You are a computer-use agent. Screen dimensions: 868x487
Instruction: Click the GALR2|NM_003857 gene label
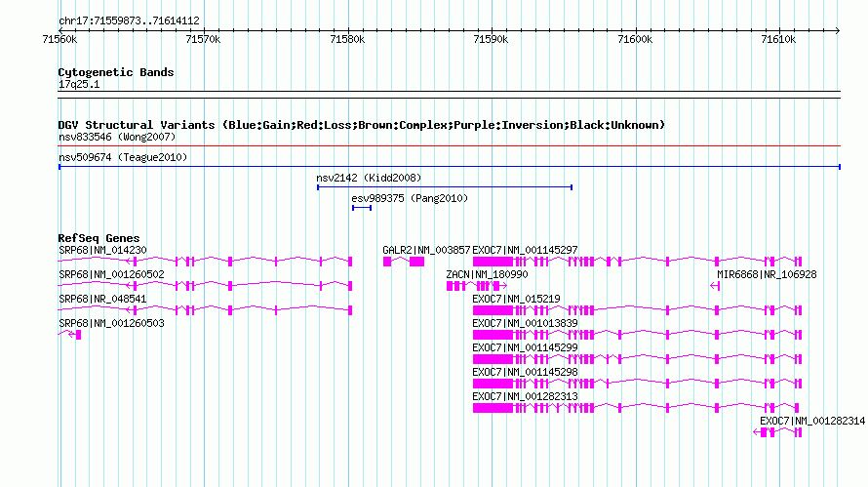pyautogui.click(x=426, y=250)
